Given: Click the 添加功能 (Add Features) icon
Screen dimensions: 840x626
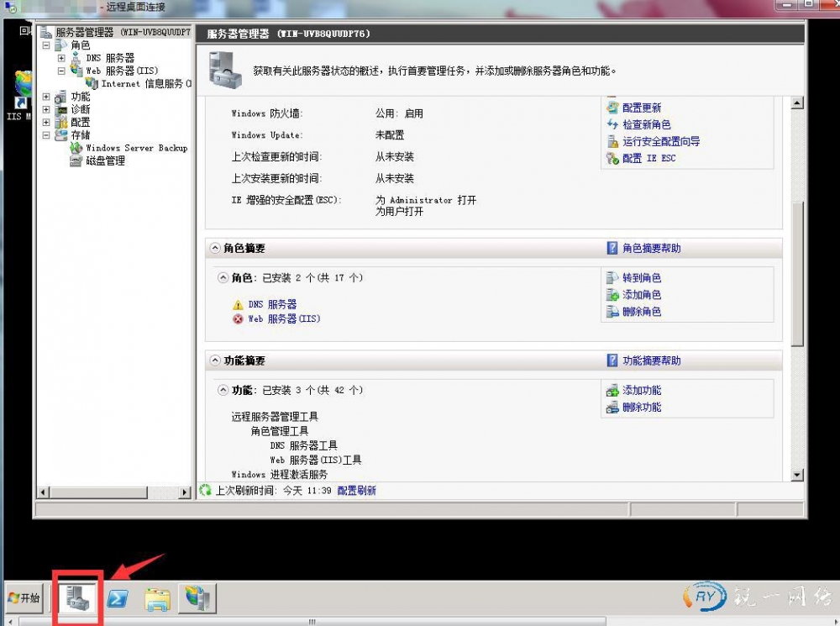Looking at the screenshot, I should coord(612,391).
